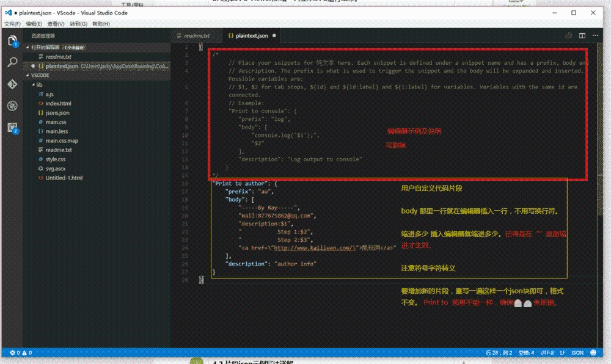Viewport: 611px width, 364px height.
Task: Open the Search view in activity bar
Action: tap(12, 62)
